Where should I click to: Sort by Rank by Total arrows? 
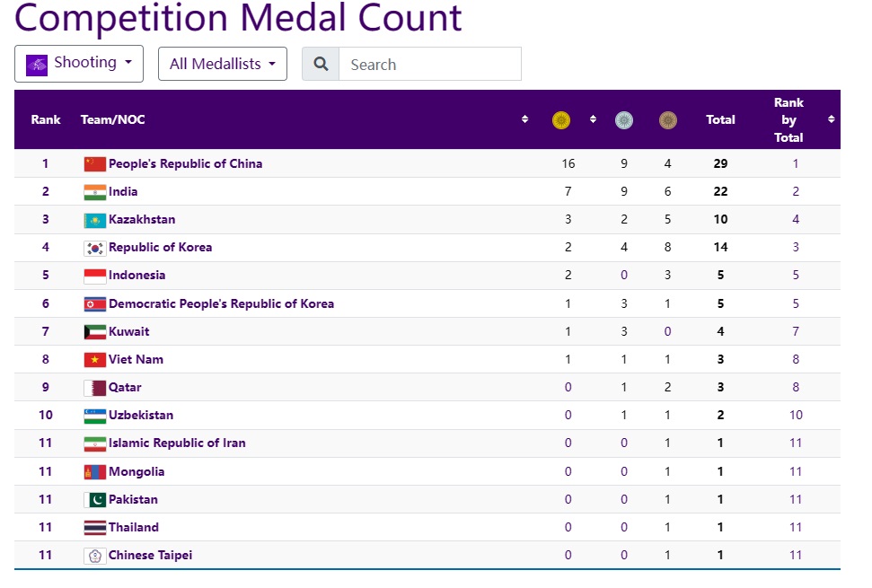coord(832,119)
